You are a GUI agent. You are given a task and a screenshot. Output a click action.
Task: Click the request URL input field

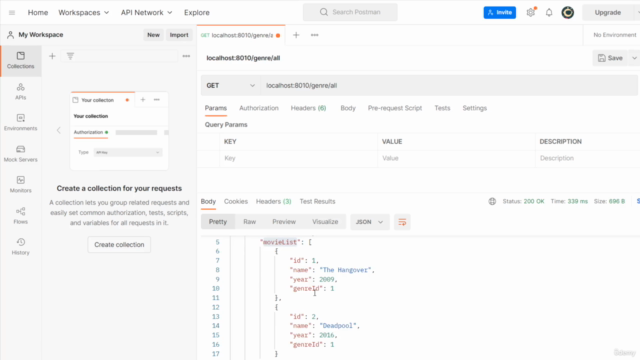tap(449, 85)
